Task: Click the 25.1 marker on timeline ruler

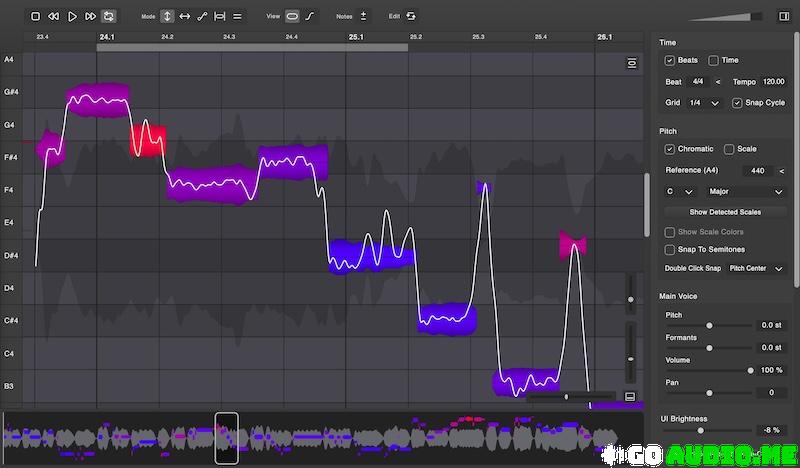Action: pos(355,36)
